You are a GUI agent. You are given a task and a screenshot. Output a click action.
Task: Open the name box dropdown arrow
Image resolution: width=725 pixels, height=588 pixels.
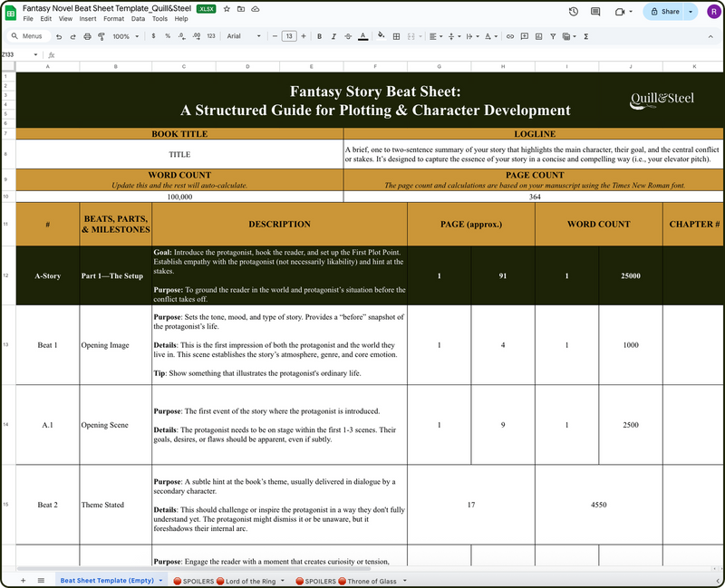[x=35, y=54]
